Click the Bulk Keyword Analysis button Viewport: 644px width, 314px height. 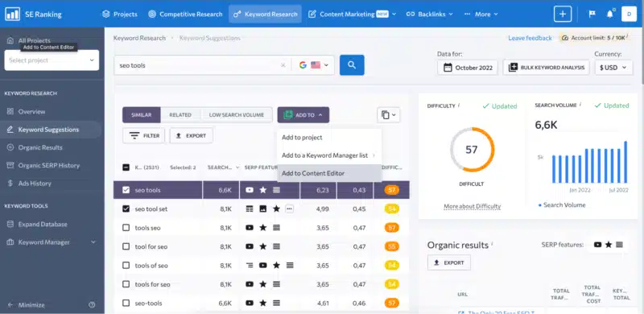pos(547,68)
